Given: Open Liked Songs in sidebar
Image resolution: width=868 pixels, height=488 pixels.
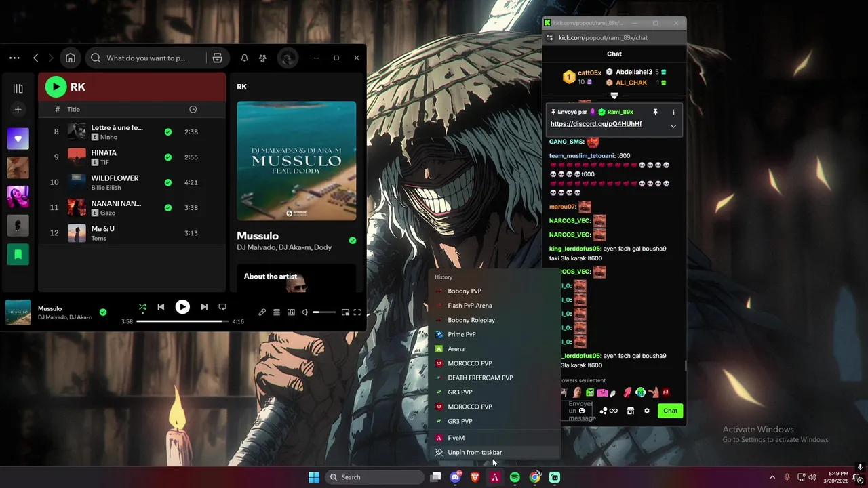Looking at the screenshot, I should (x=18, y=139).
